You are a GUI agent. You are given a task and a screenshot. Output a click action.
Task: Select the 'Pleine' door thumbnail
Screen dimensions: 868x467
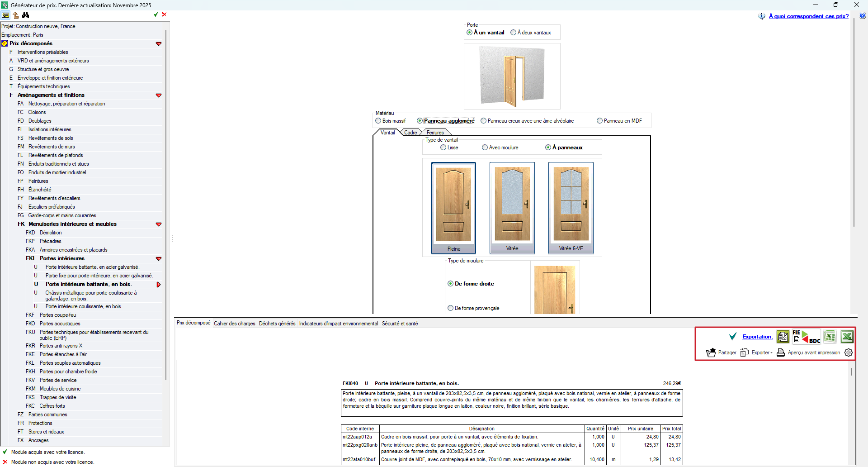pyautogui.click(x=453, y=208)
